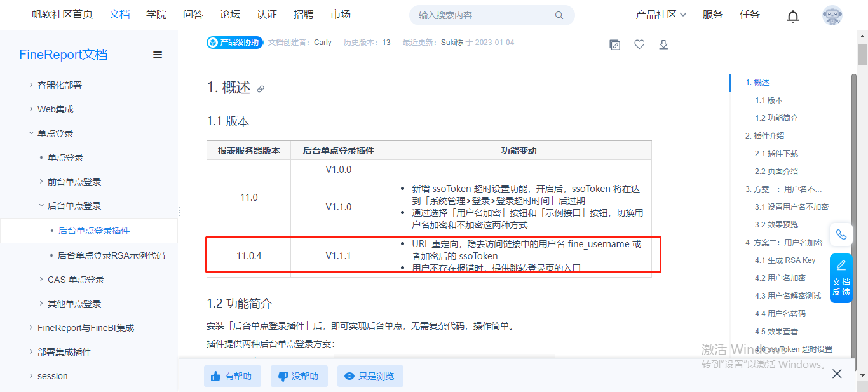Click the page vertical scrollbar thumb
The width and height of the screenshot is (868, 392).
[862, 55]
